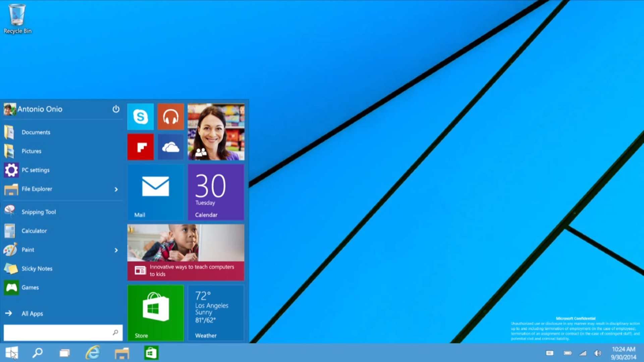644x362 pixels.
Task: Open the Skype tile
Action: tap(141, 117)
